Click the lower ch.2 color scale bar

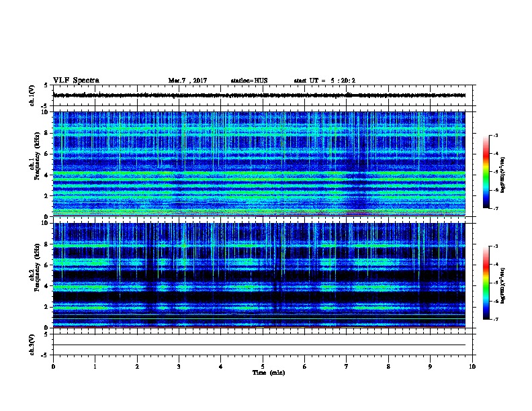coord(486,283)
